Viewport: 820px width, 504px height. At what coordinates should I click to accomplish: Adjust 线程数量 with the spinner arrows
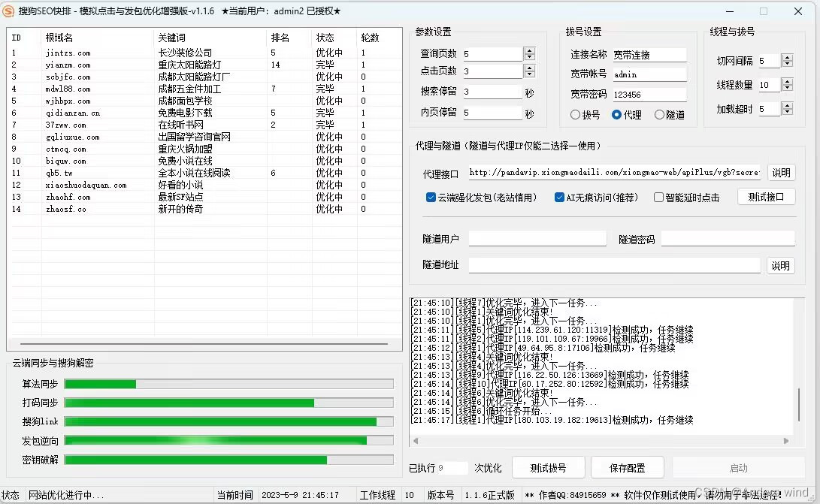click(x=787, y=85)
